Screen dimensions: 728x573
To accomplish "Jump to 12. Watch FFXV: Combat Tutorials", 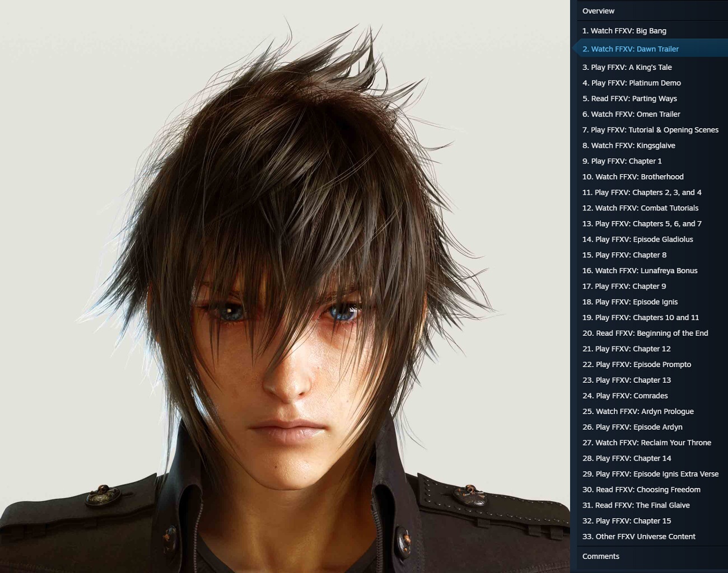I will click(640, 208).
